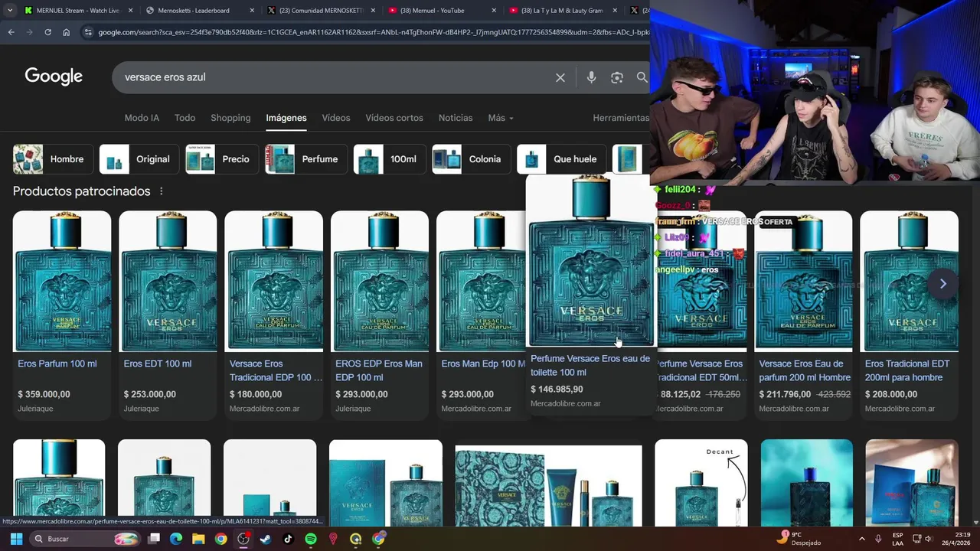Open Versace gift set image with patterned box
The width and height of the screenshot is (980, 551).
548,485
